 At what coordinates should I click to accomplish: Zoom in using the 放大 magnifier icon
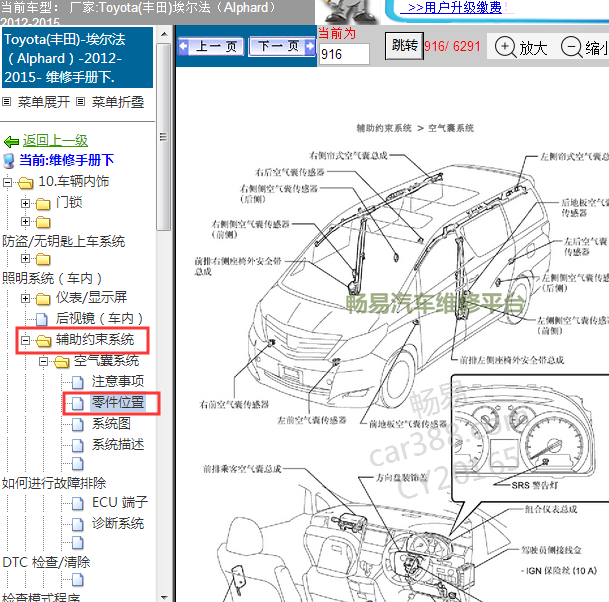(505, 47)
